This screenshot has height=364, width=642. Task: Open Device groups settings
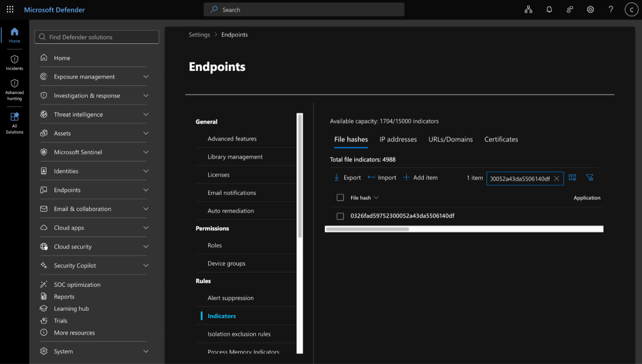[226, 263]
